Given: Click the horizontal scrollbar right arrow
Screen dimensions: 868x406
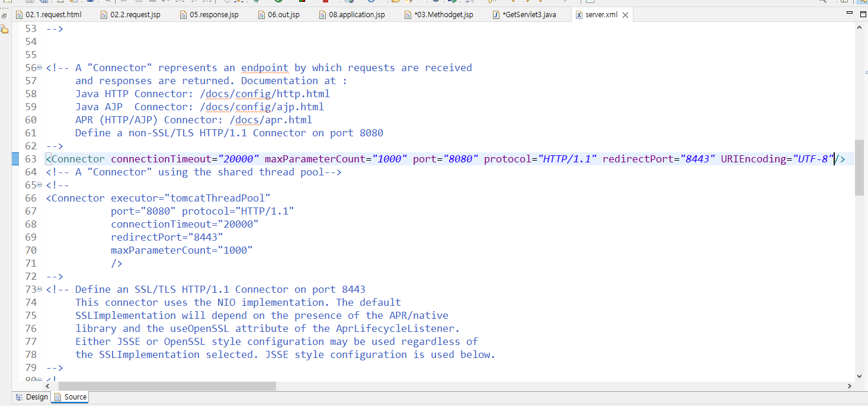Looking at the screenshot, I should [x=849, y=386].
